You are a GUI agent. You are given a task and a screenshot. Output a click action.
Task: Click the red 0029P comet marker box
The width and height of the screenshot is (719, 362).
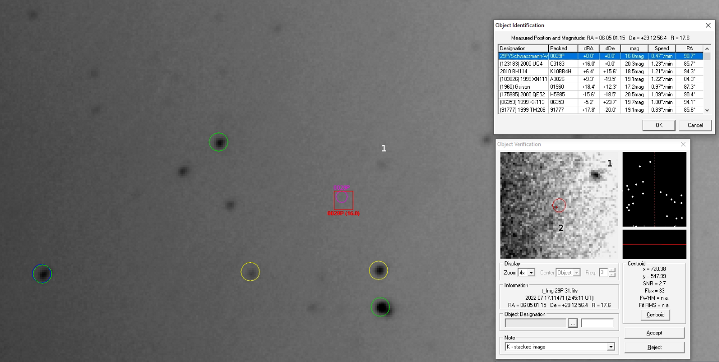(343, 200)
